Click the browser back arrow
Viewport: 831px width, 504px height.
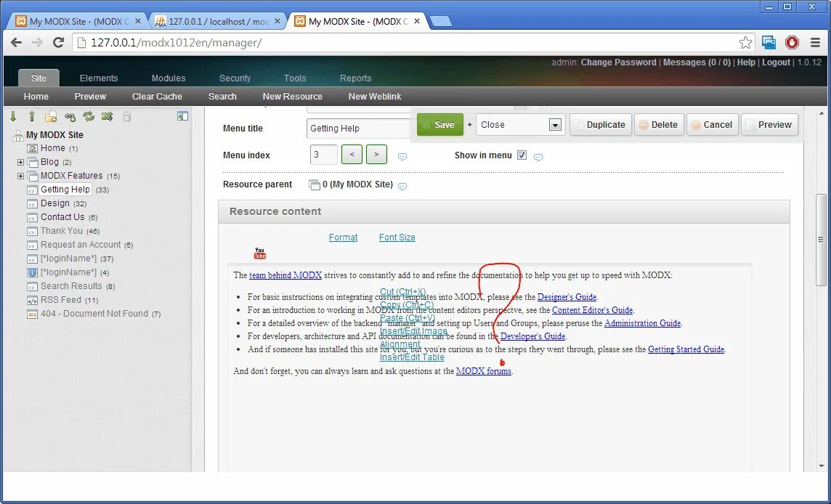[x=16, y=42]
